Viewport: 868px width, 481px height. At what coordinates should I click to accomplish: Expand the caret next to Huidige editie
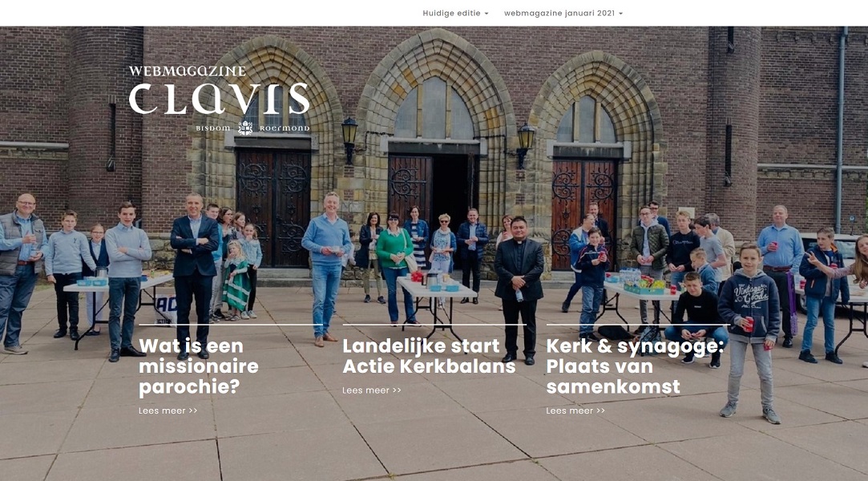pyautogui.click(x=486, y=14)
